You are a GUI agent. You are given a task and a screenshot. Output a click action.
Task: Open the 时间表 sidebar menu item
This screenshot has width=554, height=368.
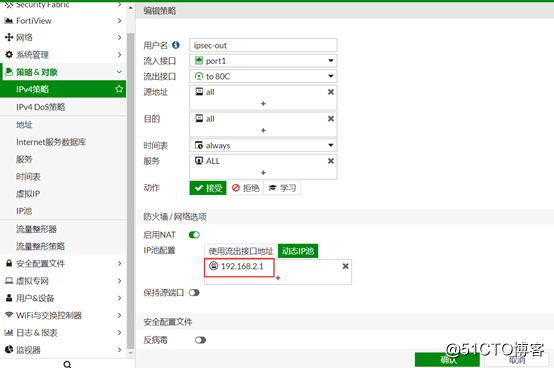(63, 177)
